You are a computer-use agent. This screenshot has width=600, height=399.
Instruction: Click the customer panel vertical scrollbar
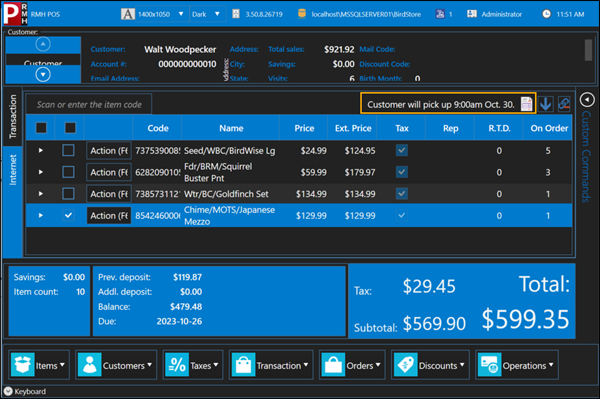(x=589, y=50)
